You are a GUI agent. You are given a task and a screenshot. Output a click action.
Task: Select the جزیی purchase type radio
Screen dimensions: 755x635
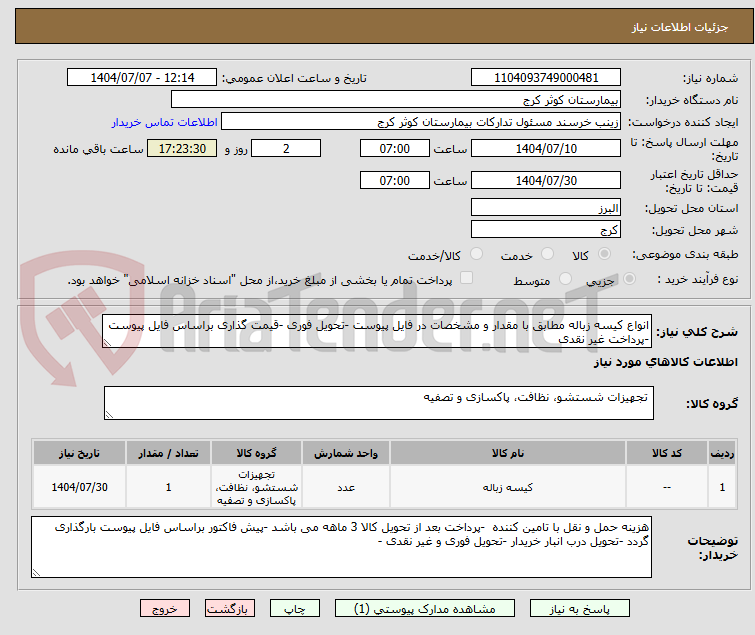629,279
